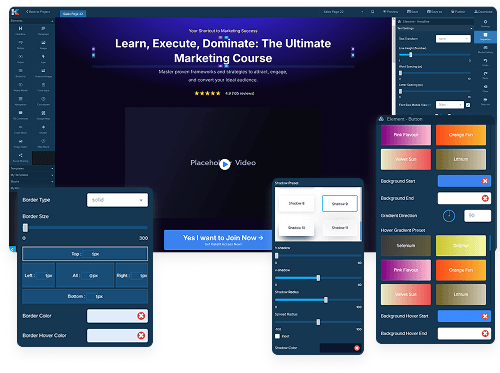
Task: Clear the Background Start color
Action: coord(485,181)
